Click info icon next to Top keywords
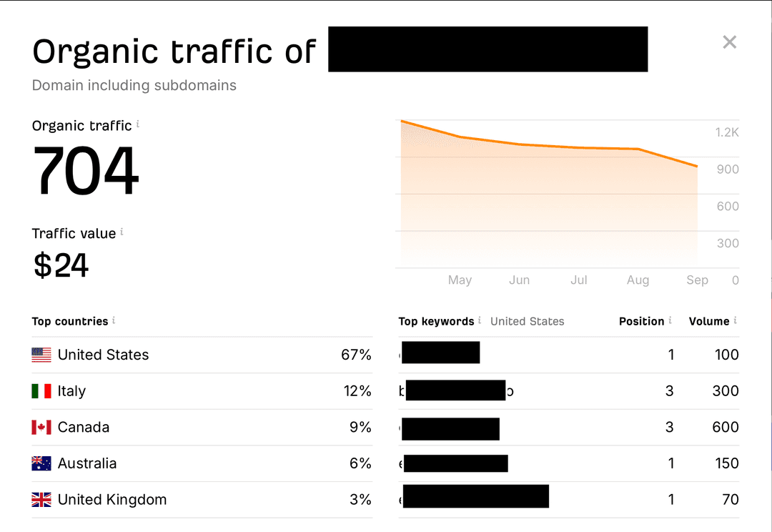 480,320
